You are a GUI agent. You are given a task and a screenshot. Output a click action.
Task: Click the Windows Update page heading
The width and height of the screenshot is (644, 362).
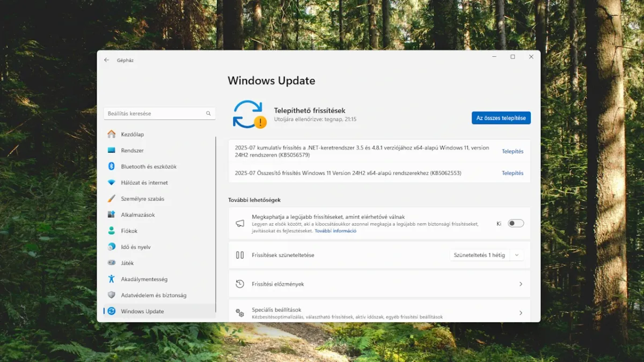[x=272, y=81]
